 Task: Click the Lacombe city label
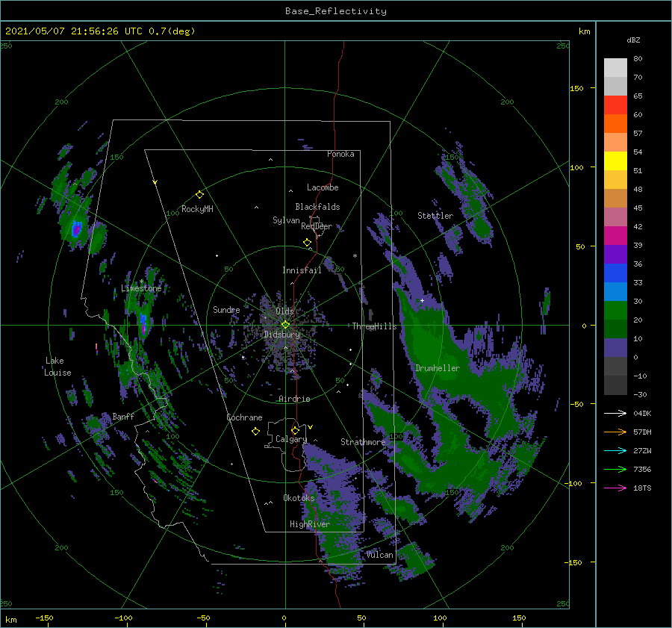click(323, 187)
